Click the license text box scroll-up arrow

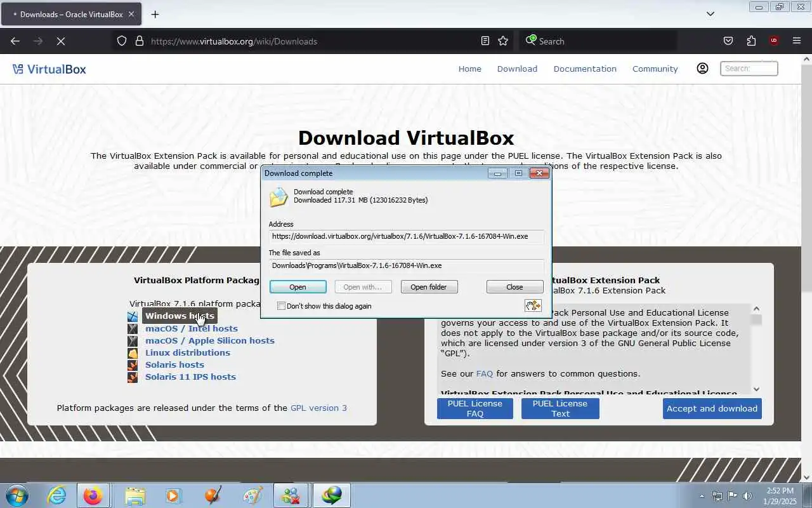pyautogui.click(x=756, y=309)
